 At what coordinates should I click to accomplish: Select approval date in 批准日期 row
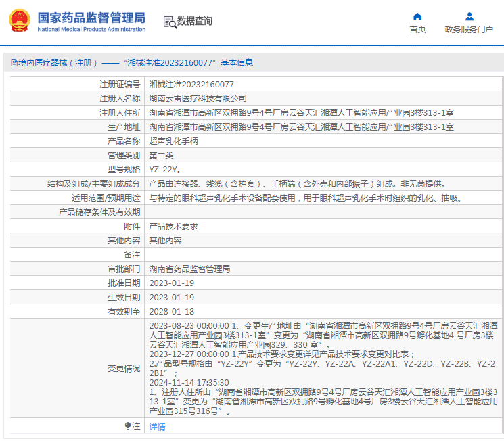point(172,283)
